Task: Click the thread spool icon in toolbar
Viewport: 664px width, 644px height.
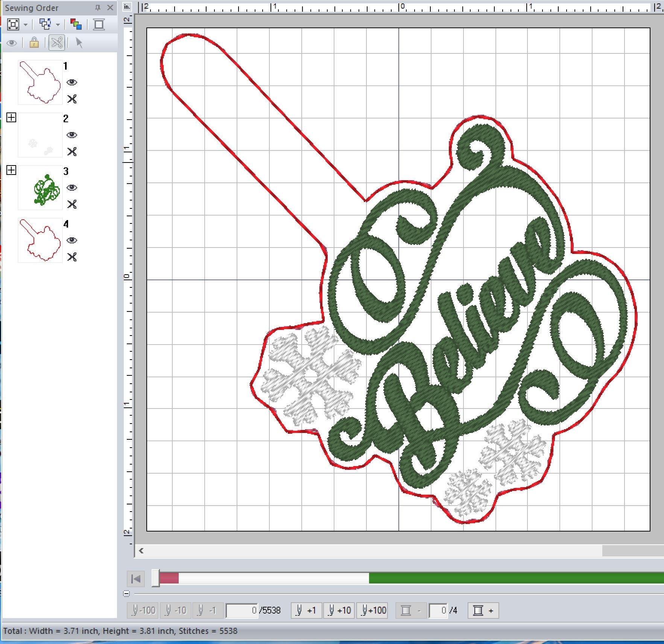Action: tap(99, 25)
